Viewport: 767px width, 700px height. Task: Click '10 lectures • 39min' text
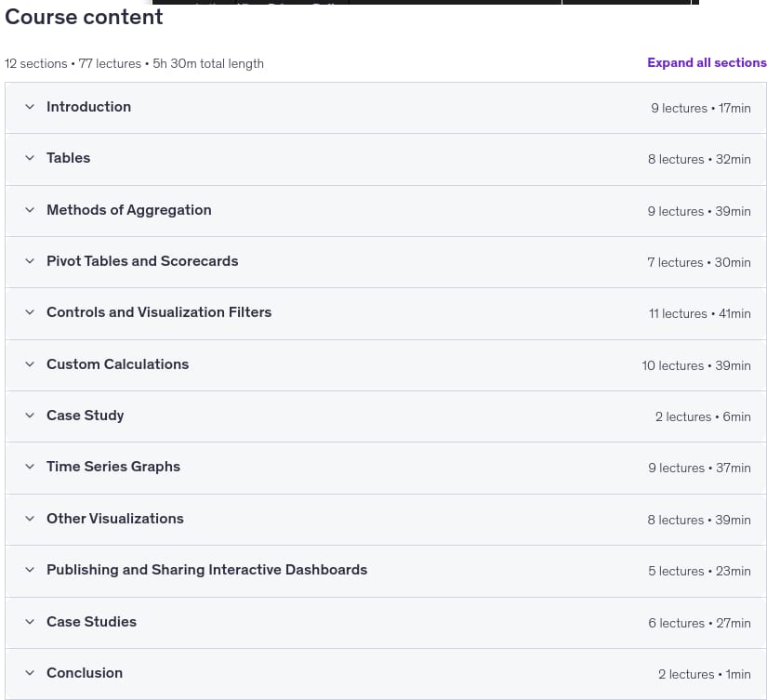(696, 366)
